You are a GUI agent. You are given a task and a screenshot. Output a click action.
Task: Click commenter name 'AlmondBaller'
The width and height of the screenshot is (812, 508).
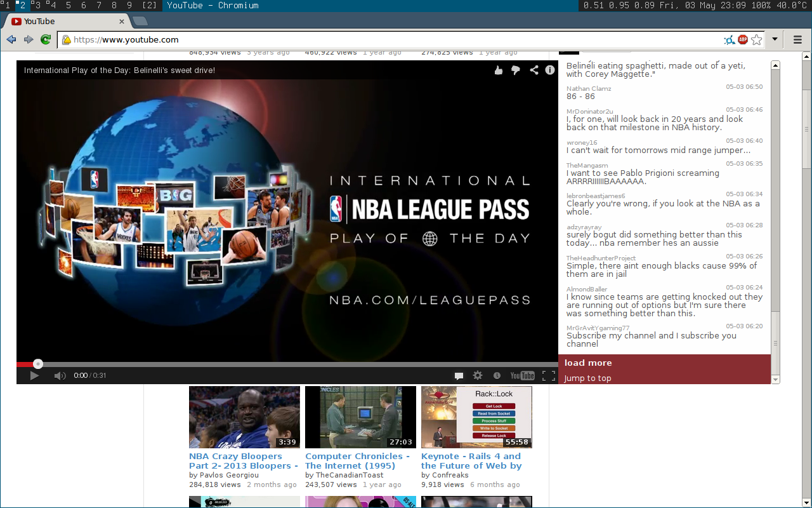click(x=587, y=290)
